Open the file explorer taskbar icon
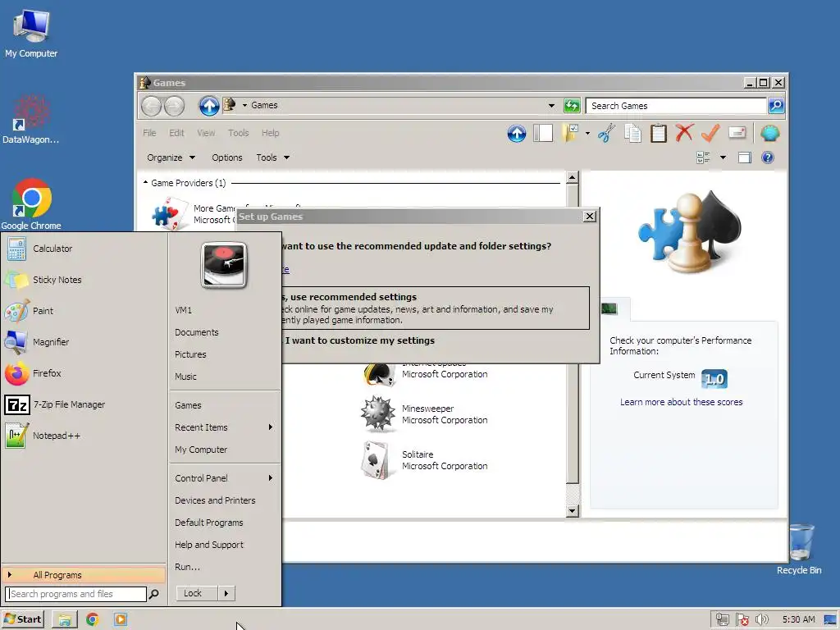The image size is (840, 630). [65, 619]
